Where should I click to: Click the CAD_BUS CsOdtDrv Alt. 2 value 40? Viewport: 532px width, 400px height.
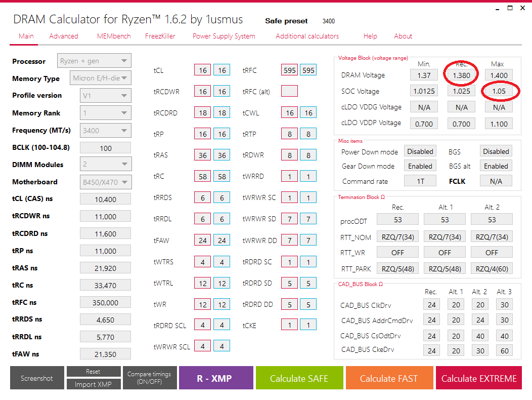[480, 336]
